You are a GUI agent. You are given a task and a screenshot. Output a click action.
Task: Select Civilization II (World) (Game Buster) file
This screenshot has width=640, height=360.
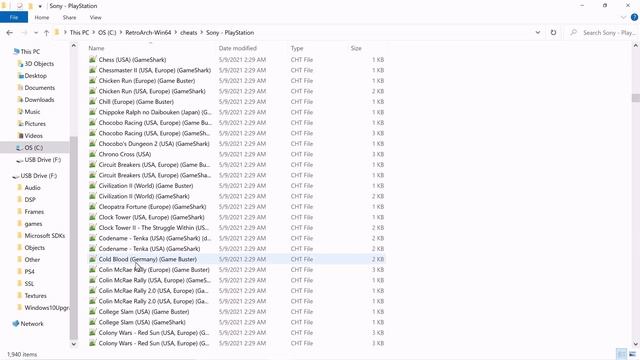point(146,186)
